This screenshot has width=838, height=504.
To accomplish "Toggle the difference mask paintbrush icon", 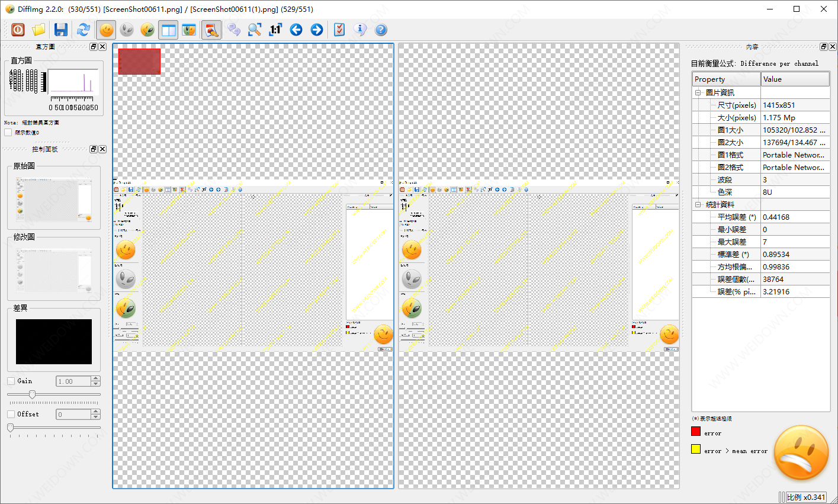I will [211, 30].
